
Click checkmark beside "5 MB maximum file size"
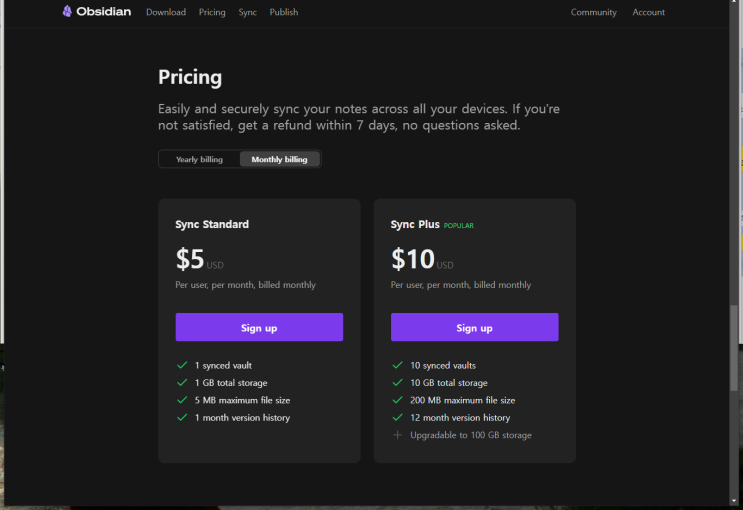click(182, 400)
